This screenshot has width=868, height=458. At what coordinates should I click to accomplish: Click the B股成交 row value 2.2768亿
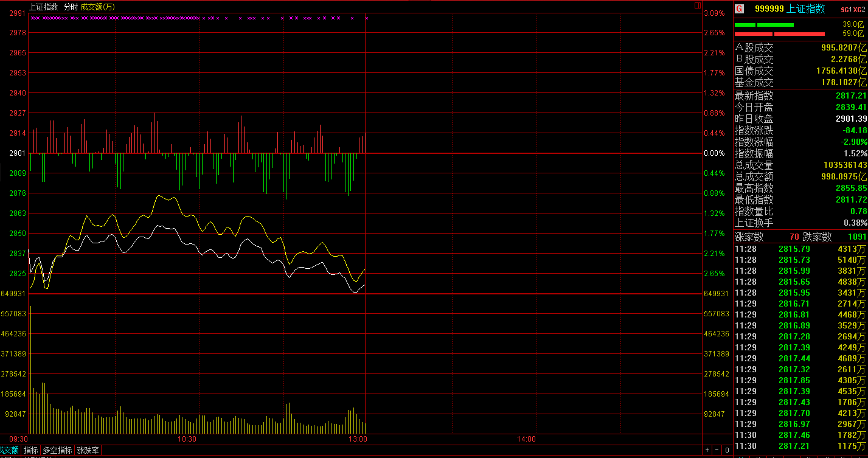point(849,59)
